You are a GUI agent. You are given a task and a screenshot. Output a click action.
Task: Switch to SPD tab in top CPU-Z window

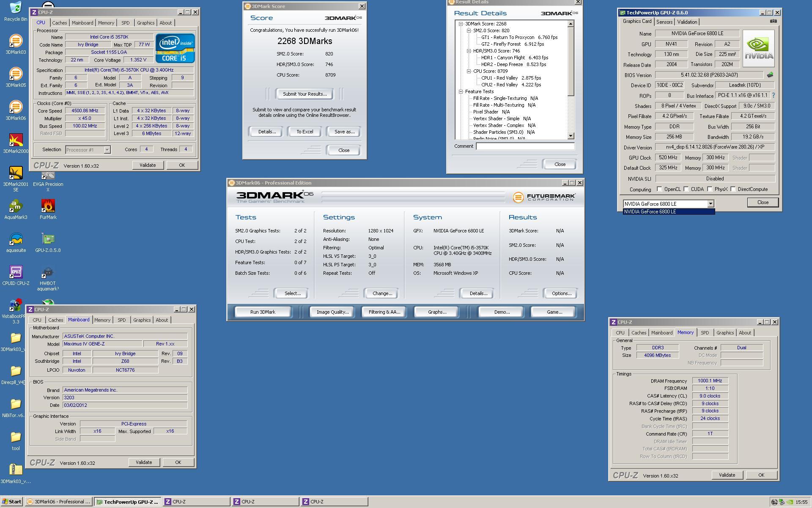click(x=125, y=23)
